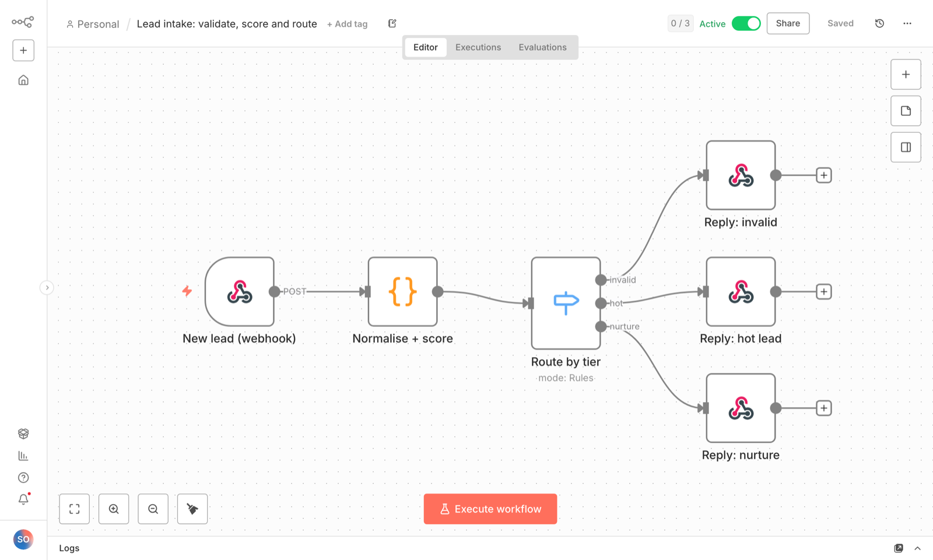Image resolution: width=933 pixels, height=560 pixels.
Task: Expand the Logs panel chevron
Action: [x=917, y=548]
